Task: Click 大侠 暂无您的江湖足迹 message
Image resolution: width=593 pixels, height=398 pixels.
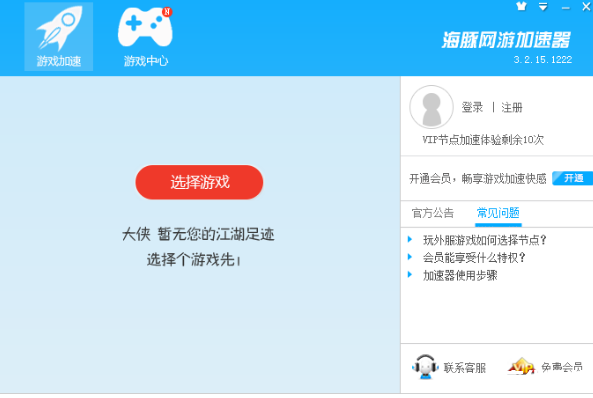Action: click(198, 235)
